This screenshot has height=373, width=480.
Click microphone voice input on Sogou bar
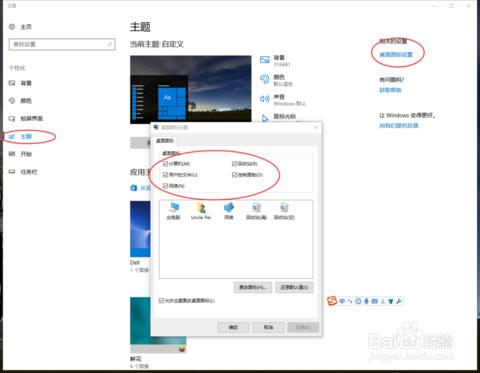tap(366, 301)
